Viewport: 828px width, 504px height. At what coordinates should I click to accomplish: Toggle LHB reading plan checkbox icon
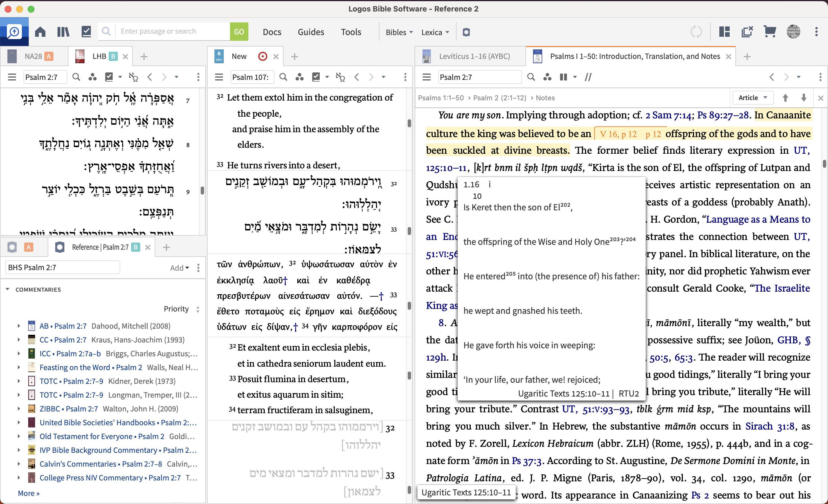(109, 77)
